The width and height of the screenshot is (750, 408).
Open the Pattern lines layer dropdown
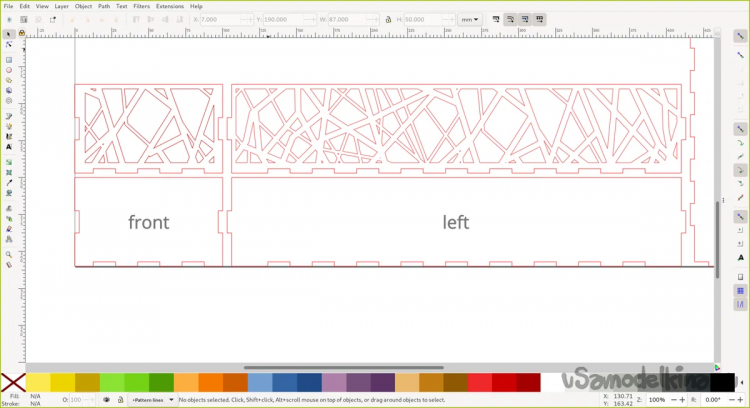(152, 400)
